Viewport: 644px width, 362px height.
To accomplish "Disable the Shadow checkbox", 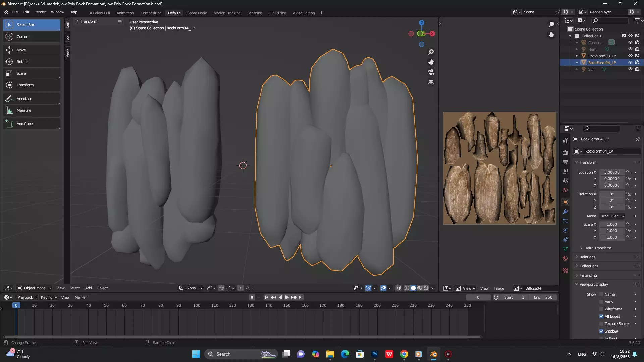I will (x=601, y=331).
